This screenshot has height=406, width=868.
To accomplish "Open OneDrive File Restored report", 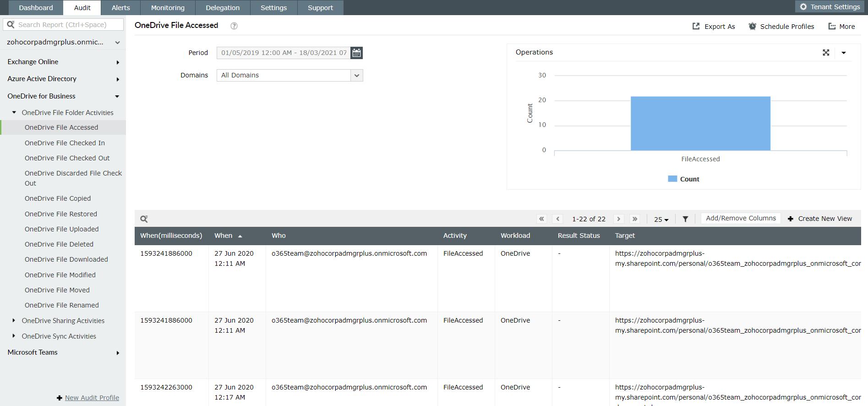I will point(61,214).
